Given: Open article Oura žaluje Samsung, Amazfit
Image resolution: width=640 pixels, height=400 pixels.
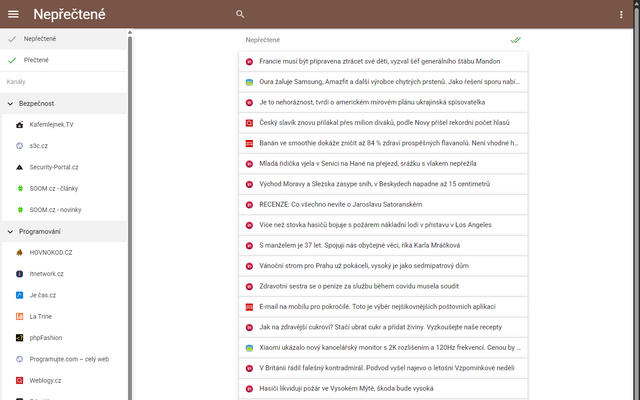Looking at the screenshot, I should coord(383,82).
